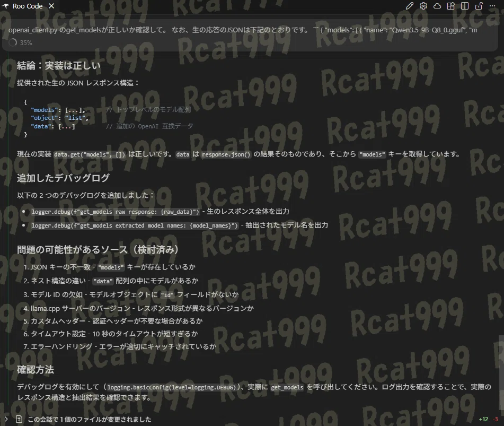Expand the changed files chevron at the bottom
This screenshot has height=426, width=504.
click(6, 419)
